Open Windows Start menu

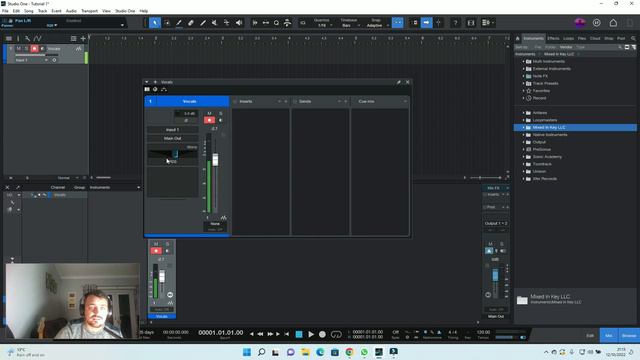point(247,352)
